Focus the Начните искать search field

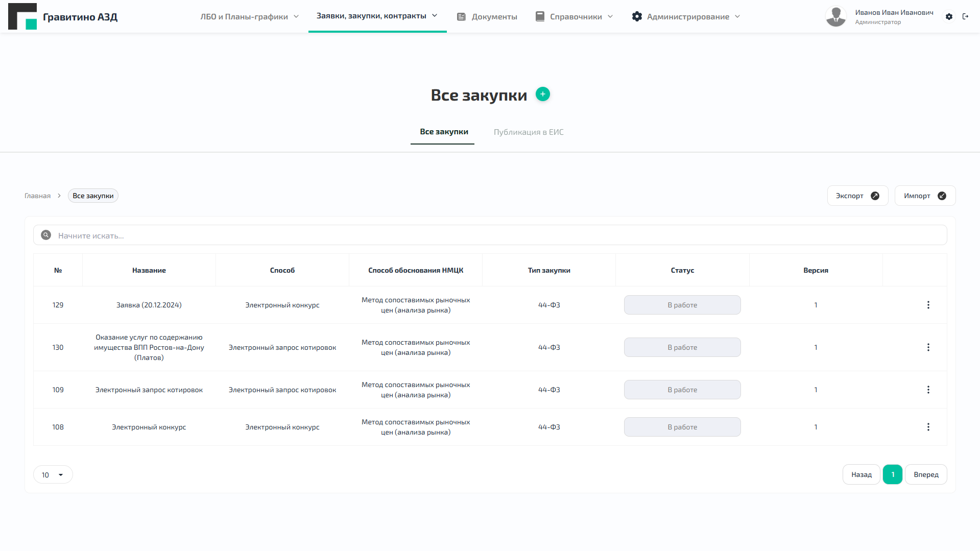pyautogui.click(x=490, y=235)
